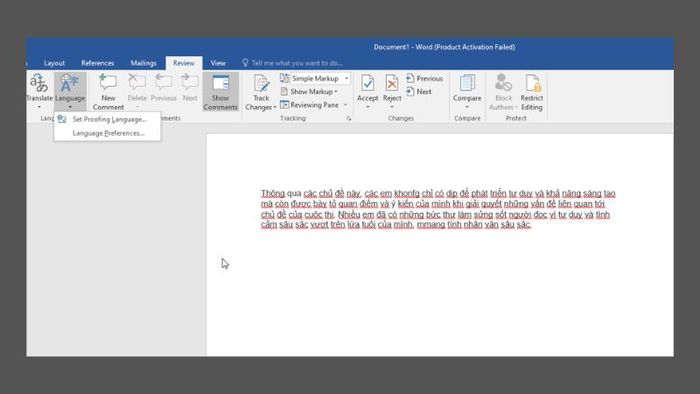This screenshot has width=700, height=394.
Task: Click the misspelled word "khonfg" in document
Action: click(x=407, y=193)
